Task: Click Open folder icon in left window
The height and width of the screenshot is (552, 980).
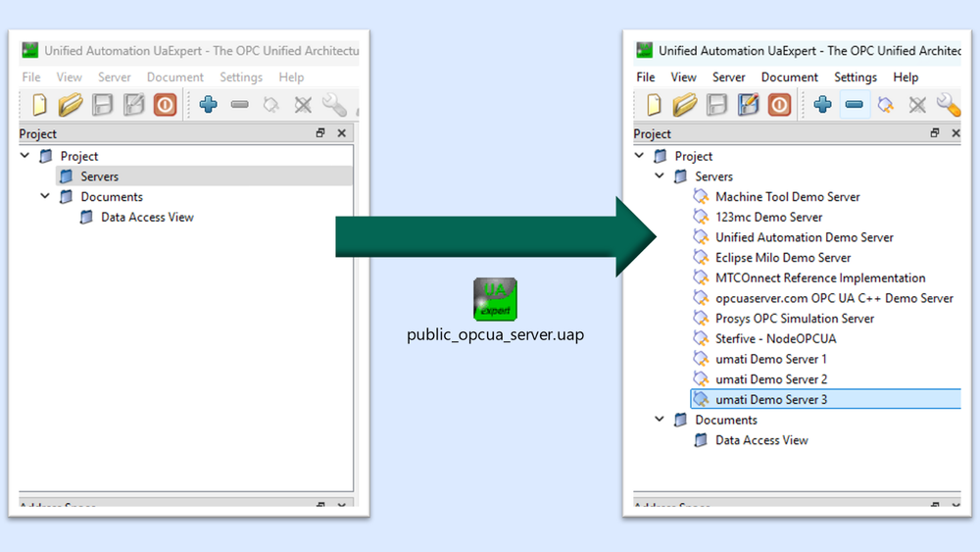Action: pyautogui.click(x=71, y=104)
